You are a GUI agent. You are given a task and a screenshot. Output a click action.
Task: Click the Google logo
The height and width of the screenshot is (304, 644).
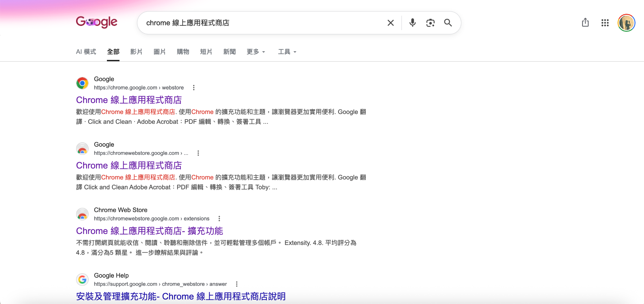click(x=97, y=22)
